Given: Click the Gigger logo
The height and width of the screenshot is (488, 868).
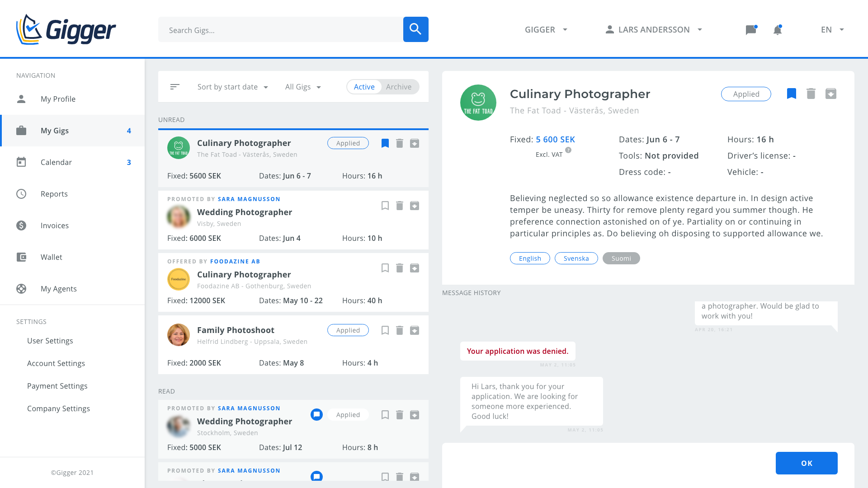Looking at the screenshot, I should tap(66, 29).
